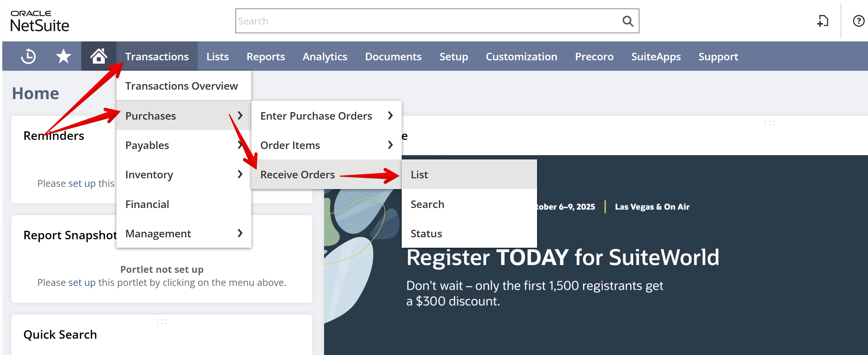Open the Shortcuts star icon
This screenshot has height=355, width=868.
coord(63,56)
